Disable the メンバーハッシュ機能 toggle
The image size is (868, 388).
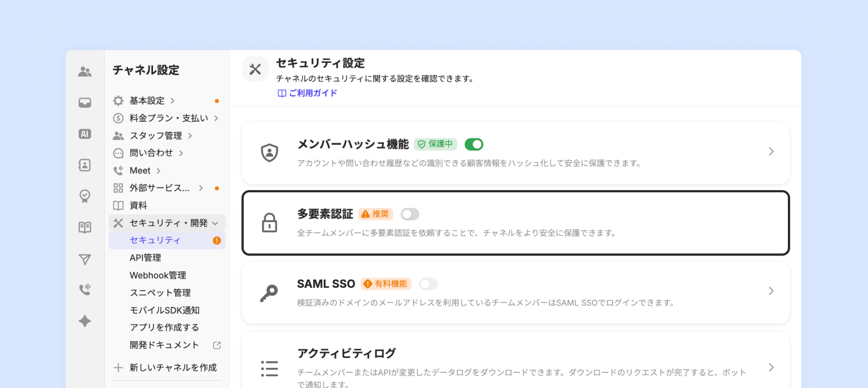pos(474,145)
